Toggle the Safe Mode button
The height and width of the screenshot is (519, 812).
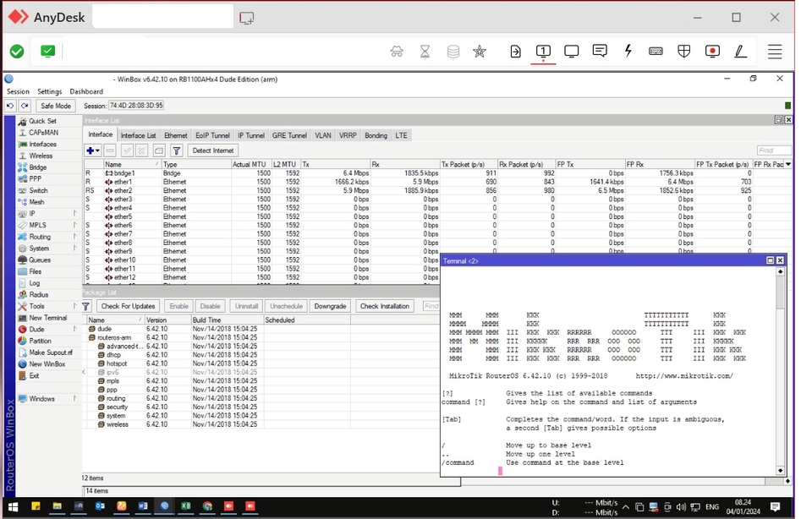click(56, 106)
